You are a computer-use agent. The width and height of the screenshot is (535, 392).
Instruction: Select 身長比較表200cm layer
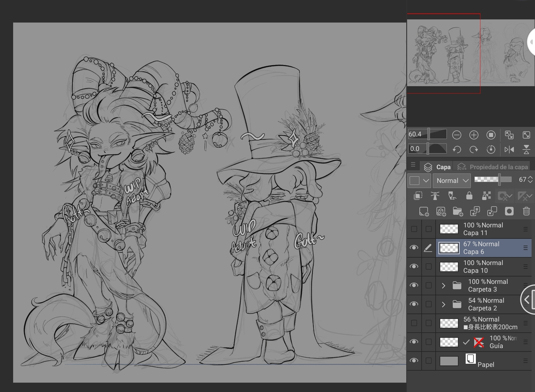click(x=484, y=323)
